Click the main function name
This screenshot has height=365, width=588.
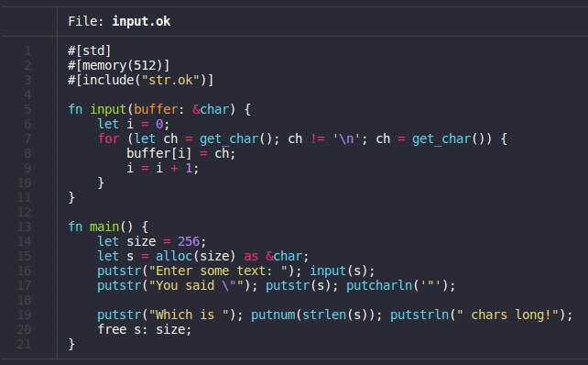(104, 227)
